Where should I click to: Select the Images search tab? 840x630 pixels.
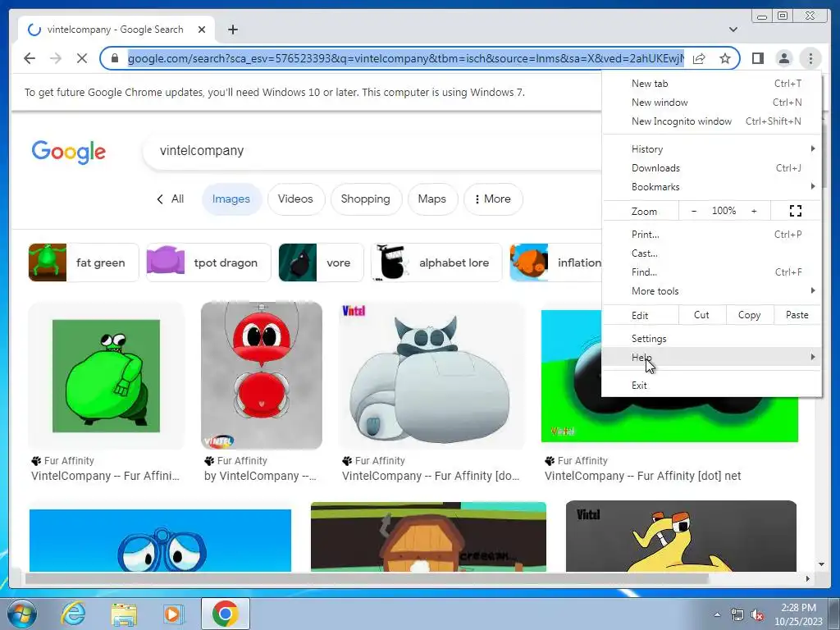(x=231, y=199)
